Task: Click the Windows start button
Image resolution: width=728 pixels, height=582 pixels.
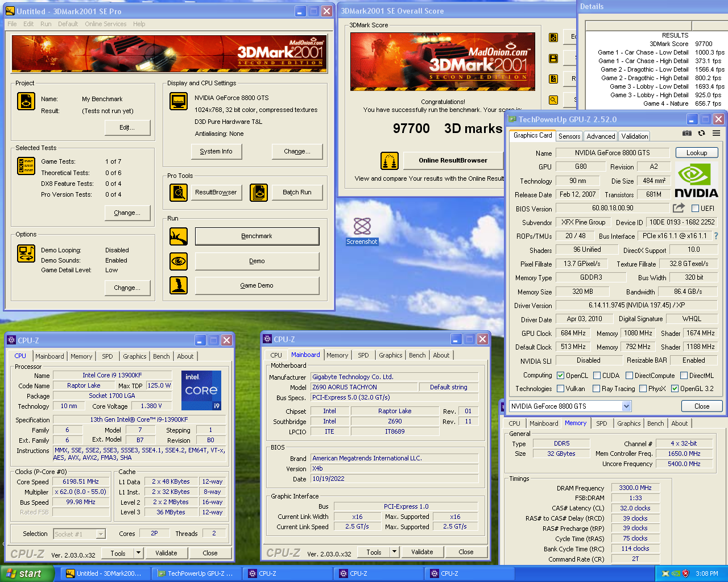Action: point(27,573)
